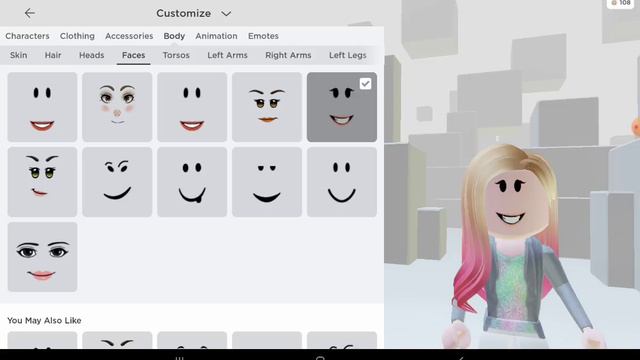Select the Left Arms subcategory
Screen dimensions: 640x360
pos(227,55)
